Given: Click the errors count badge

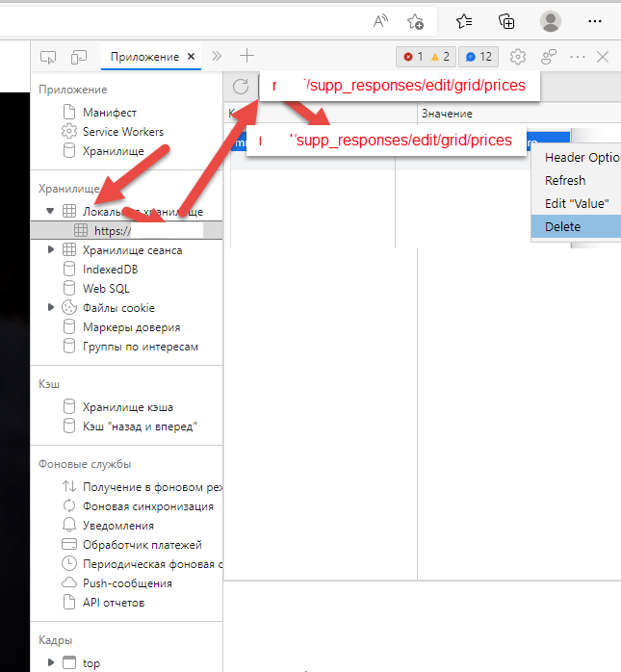Looking at the screenshot, I should coord(414,57).
